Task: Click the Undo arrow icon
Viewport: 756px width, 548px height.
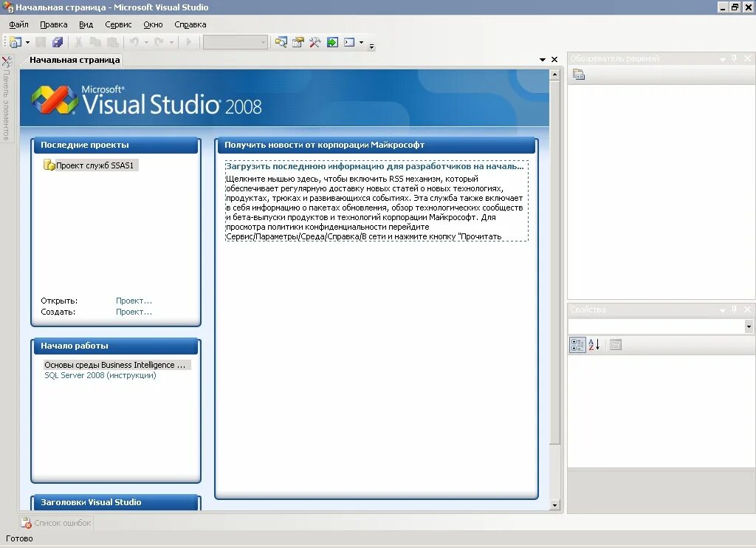Action: [134, 42]
